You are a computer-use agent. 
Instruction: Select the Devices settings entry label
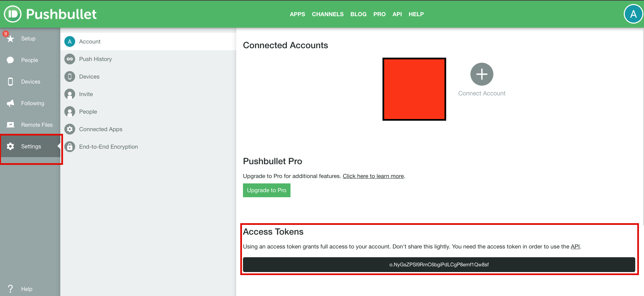(89, 77)
